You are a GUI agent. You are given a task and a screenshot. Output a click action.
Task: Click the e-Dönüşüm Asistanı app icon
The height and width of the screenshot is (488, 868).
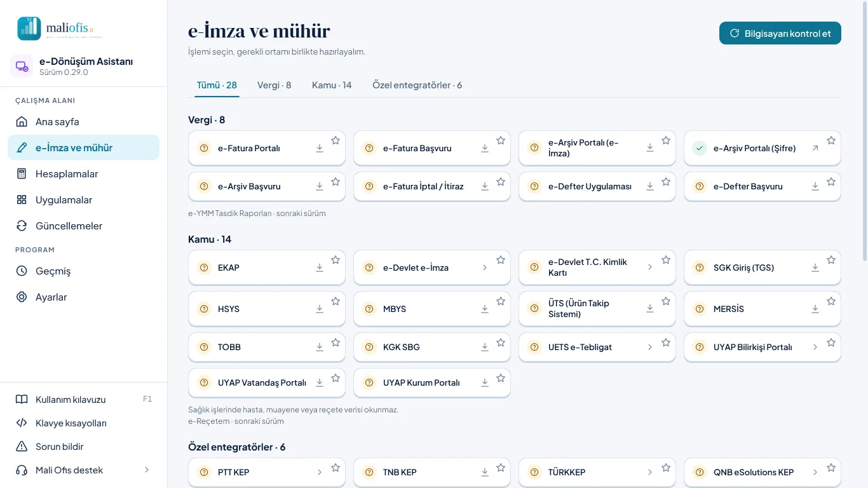click(x=22, y=66)
